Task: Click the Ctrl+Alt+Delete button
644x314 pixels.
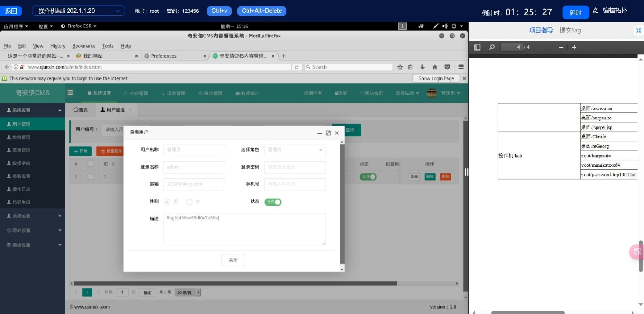Action: [262, 11]
